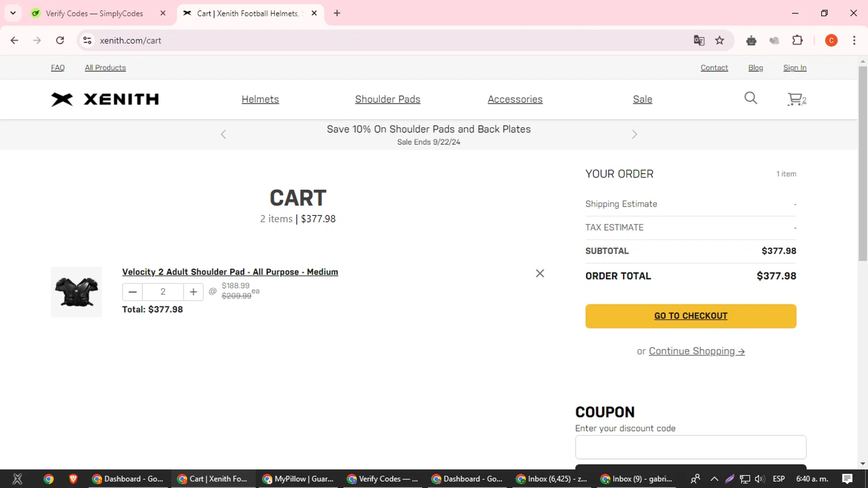Screen dimensions: 868x488
Task: Open the site search magnifier icon
Action: click(x=751, y=98)
